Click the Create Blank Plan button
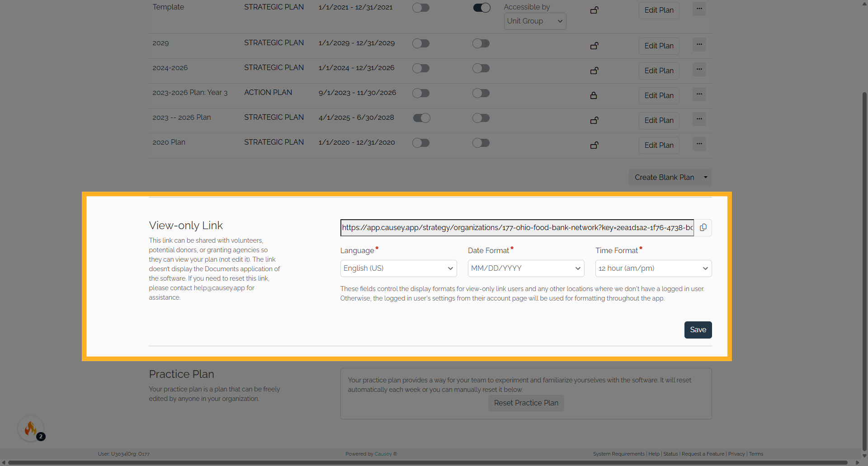Screen dimensions: 868x466 pos(664,178)
